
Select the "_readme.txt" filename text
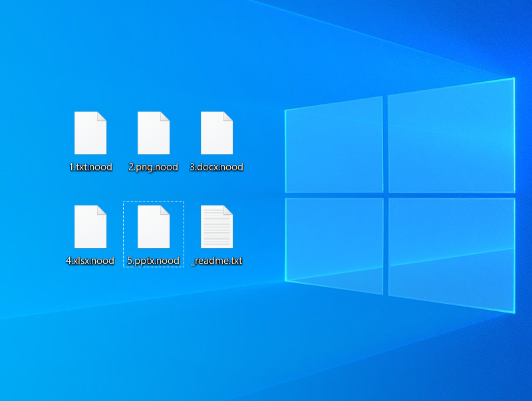pyautogui.click(x=217, y=261)
